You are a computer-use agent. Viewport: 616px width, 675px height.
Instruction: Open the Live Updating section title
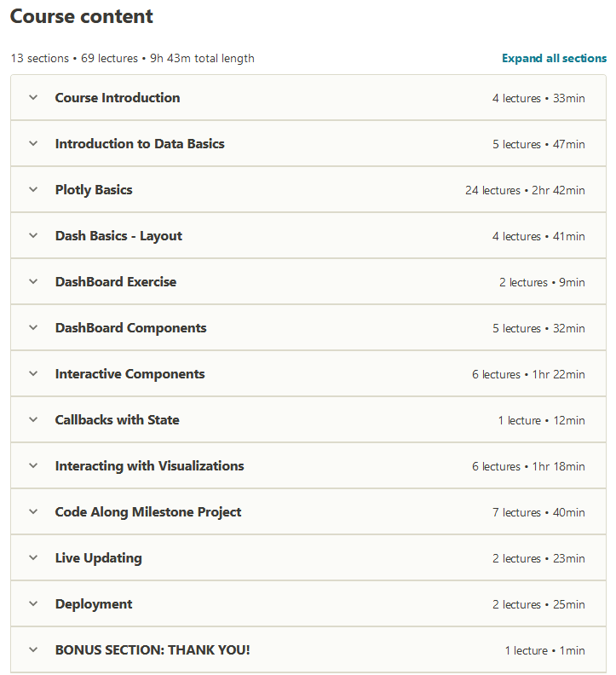click(x=98, y=558)
